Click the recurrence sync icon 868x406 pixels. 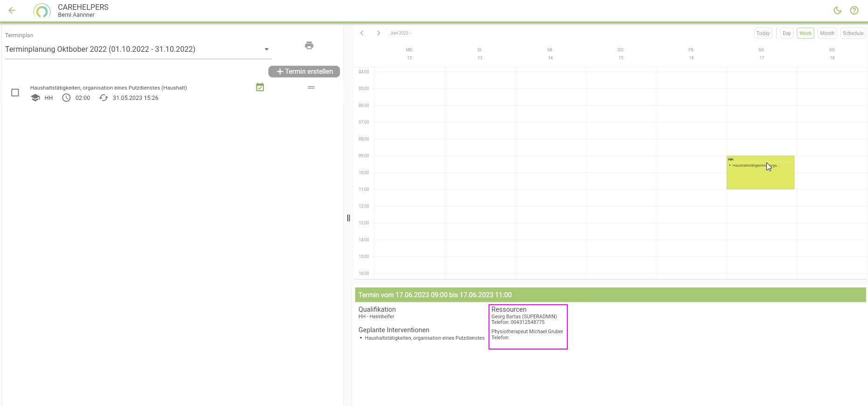coord(103,98)
